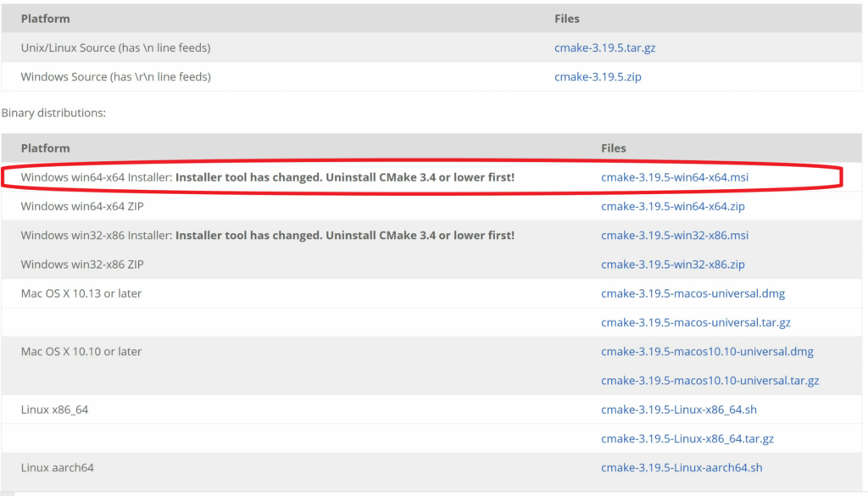Image resolution: width=868 pixels, height=496 pixels.
Task: Open cmake-3.19.5-macos-universal.tar.gz link
Action: coord(695,322)
